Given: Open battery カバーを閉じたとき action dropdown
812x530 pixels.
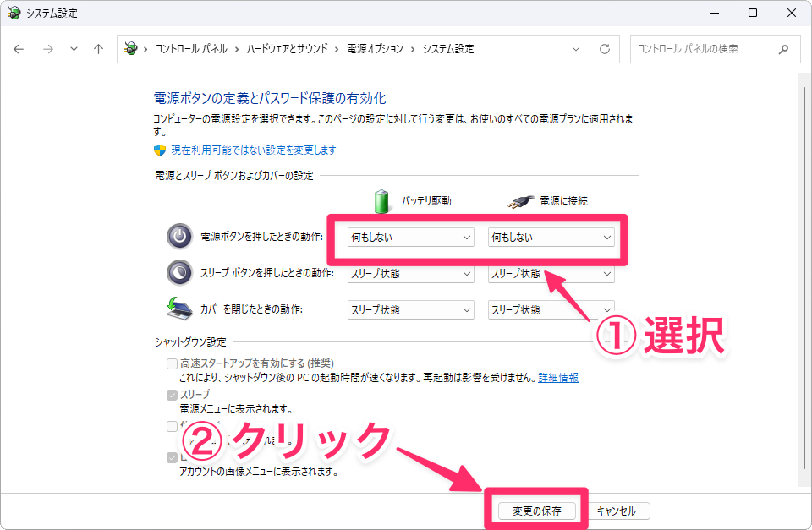Looking at the screenshot, I should click(x=410, y=309).
